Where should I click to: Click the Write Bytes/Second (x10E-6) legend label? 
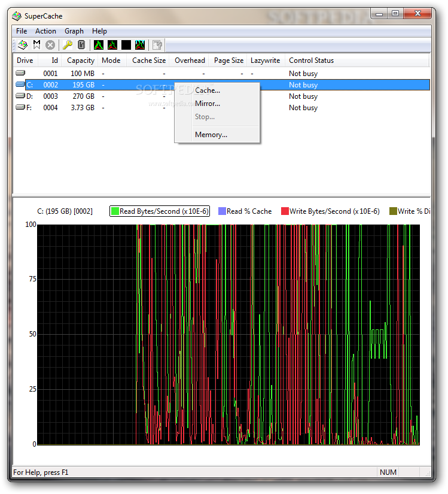pyautogui.click(x=334, y=211)
